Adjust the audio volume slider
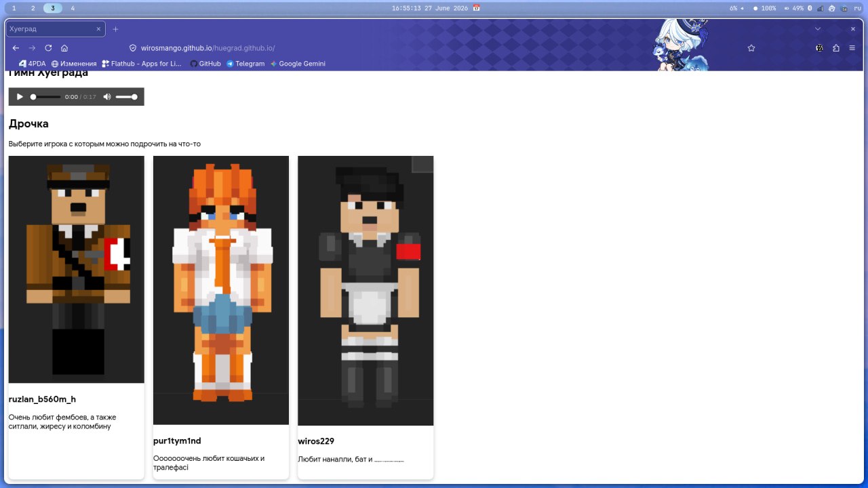This screenshot has width=868, height=488. (x=127, y=97)
